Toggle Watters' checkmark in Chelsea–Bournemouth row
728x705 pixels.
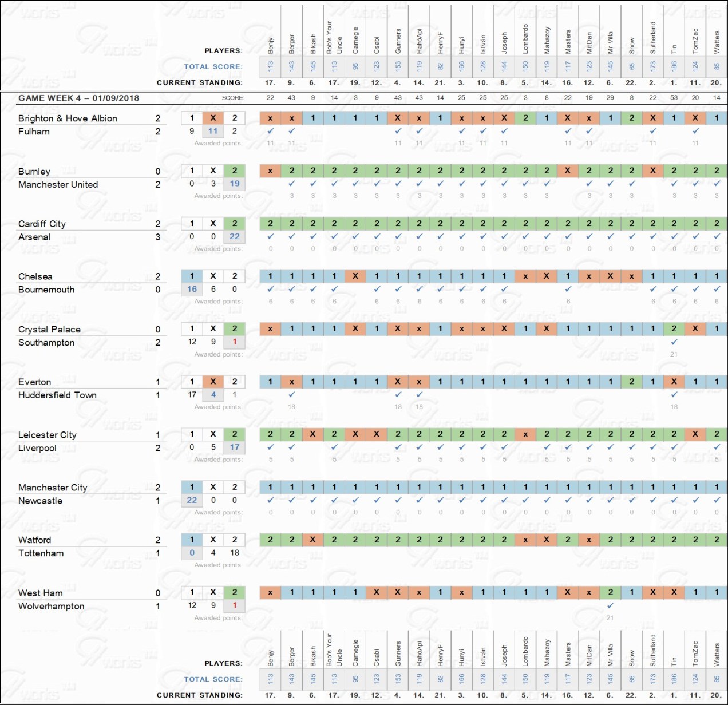(717, 289)
